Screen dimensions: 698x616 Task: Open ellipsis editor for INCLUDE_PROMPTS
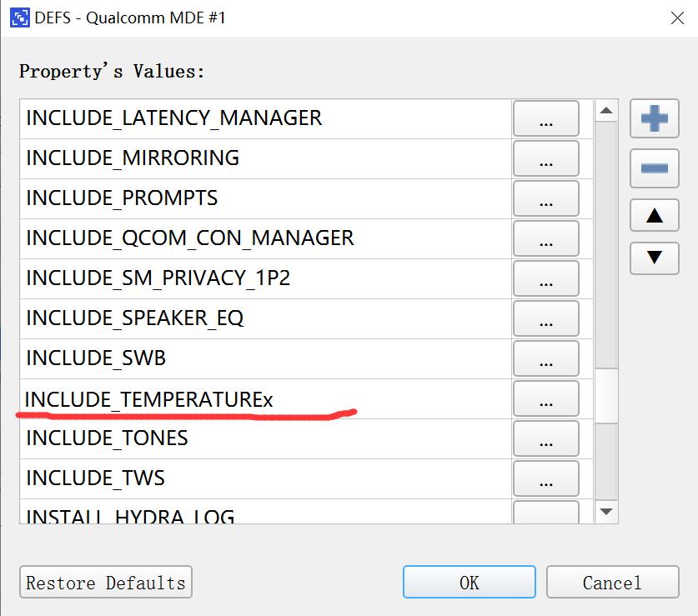click(x=545, y=198)
